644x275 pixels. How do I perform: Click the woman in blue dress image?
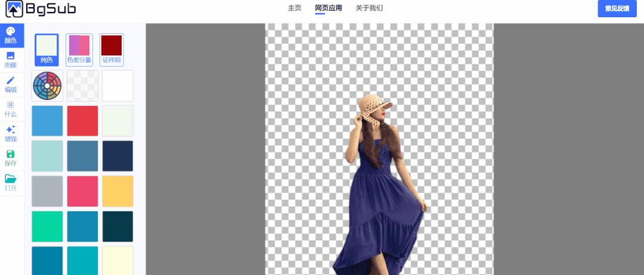coord(379,190)
